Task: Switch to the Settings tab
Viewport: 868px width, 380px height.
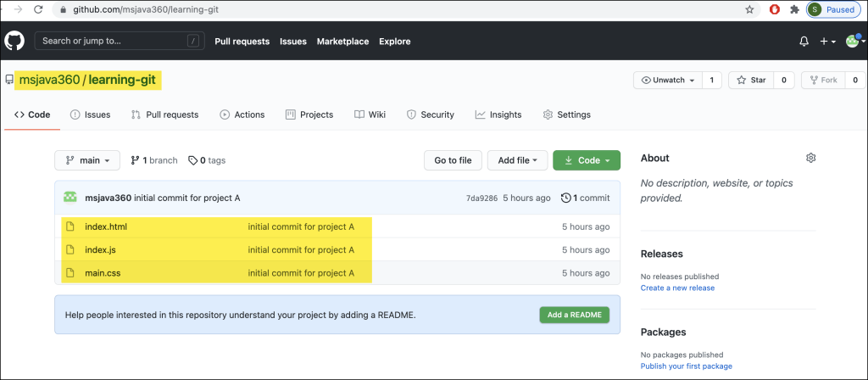Action: [x=567, y=115]
